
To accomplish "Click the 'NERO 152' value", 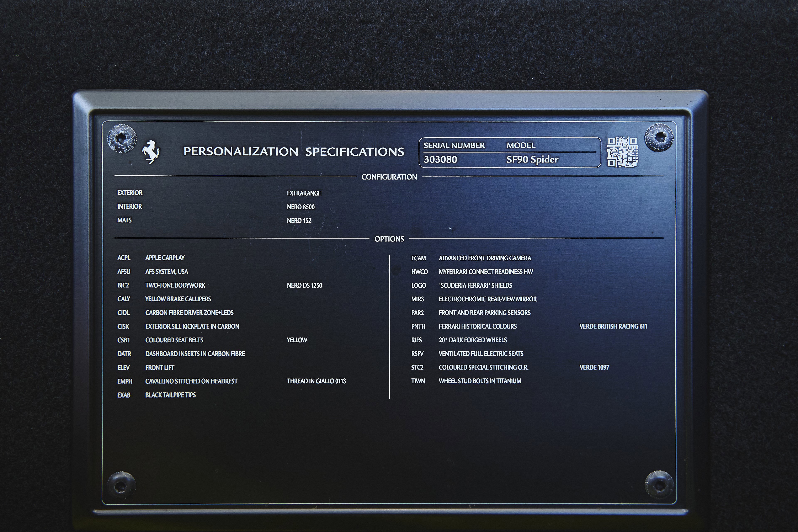I will [x=299, y=220].
